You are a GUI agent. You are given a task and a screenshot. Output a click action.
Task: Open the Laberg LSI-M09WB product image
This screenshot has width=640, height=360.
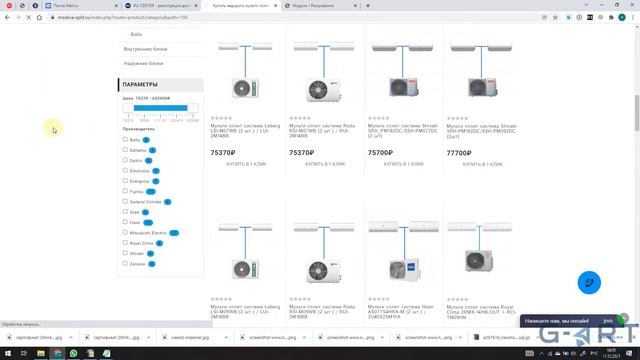(x=245, y=253)
